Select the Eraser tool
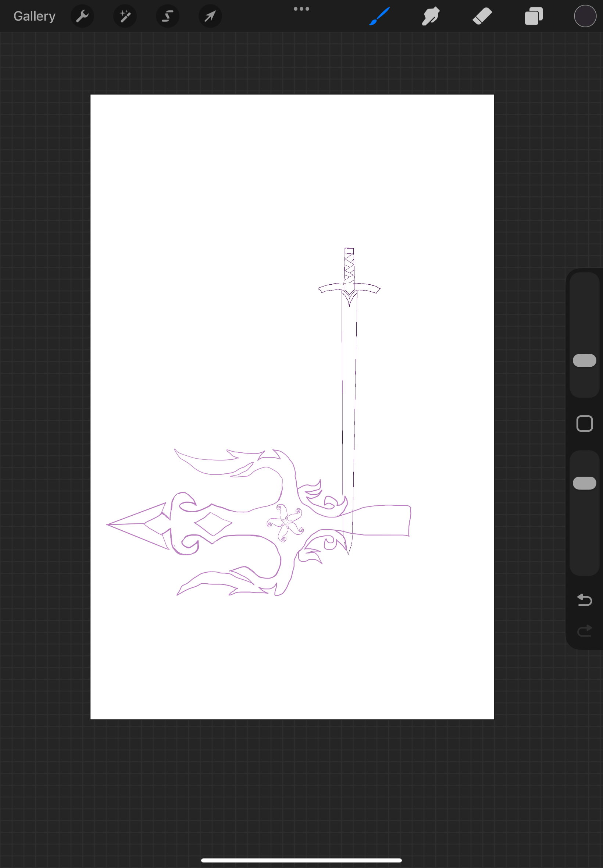Viewport: 603px width, 868px height. point(482,16)
